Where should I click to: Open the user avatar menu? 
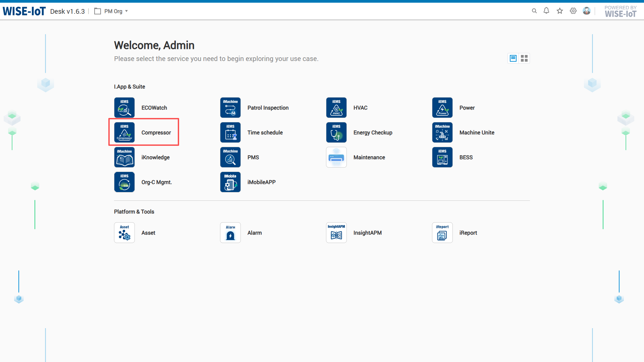[x=586, y=11]
